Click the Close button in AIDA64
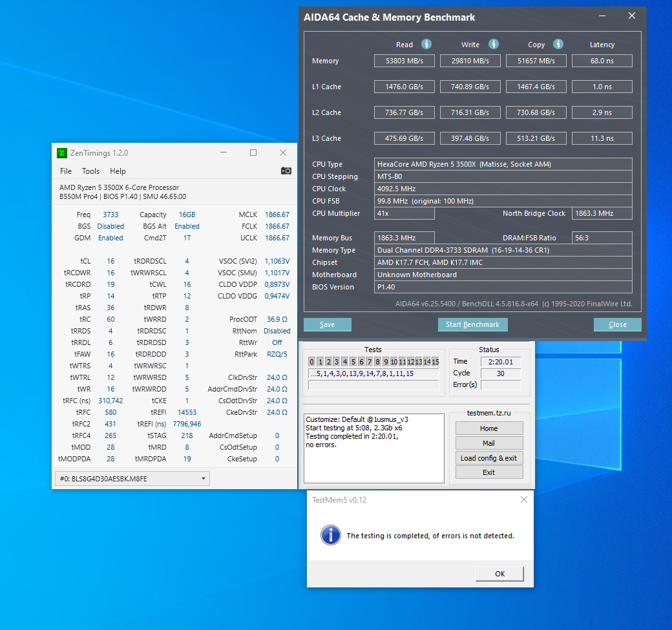This screenshot has width=672, height=630. click(x=618, y=324)
